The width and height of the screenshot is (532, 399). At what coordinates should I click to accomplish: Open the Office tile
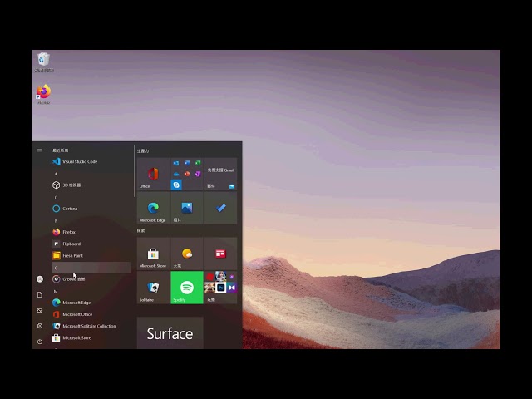coord(153,174)
